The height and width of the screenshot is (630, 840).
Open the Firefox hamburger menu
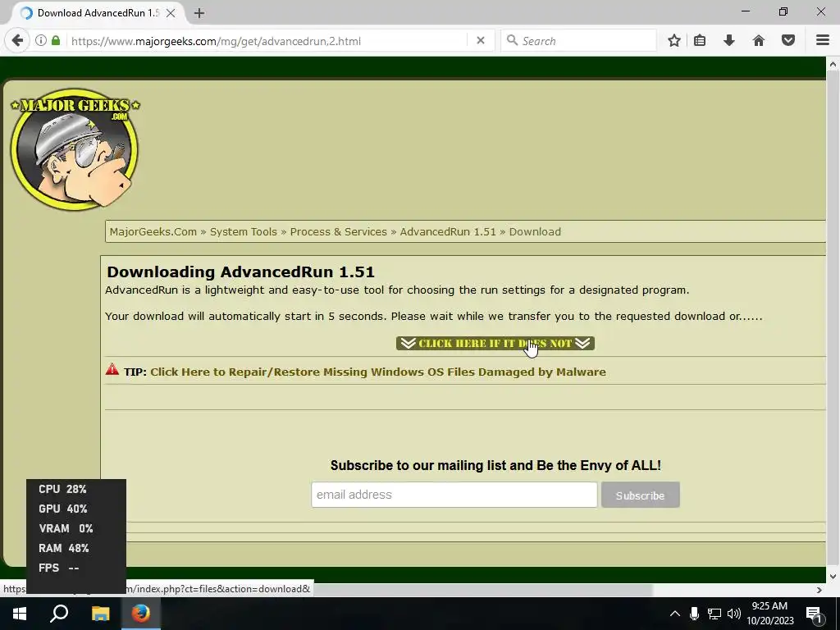tap(823, 41)
